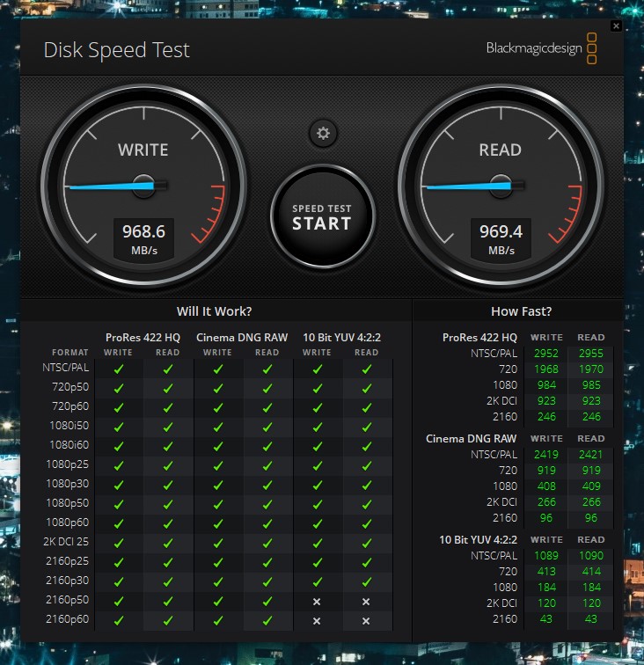644x665 pixels.
Task: Click ProRes 720 write value 1968
Action: click(x=546, y=369)
